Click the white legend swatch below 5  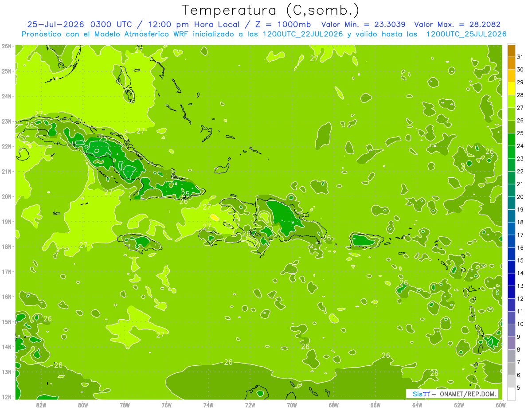tap(511, 394)
